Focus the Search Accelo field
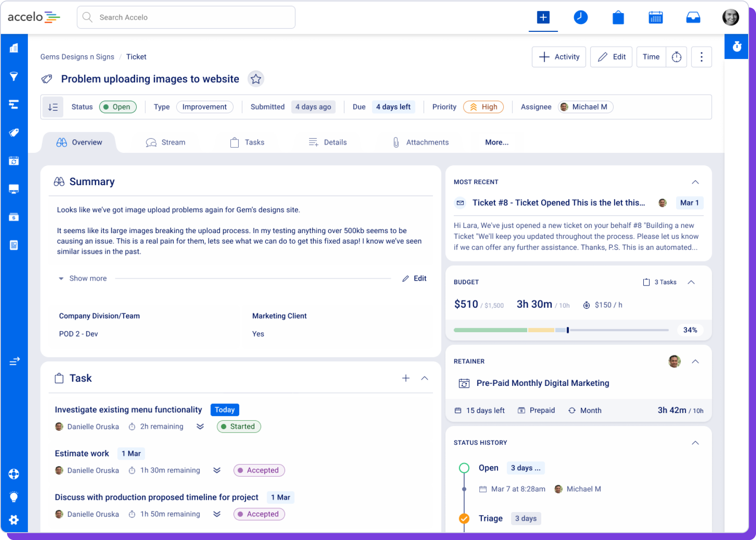Image resolution: width=756 pixels, height=540 pixels. click(x=186, y=17)
